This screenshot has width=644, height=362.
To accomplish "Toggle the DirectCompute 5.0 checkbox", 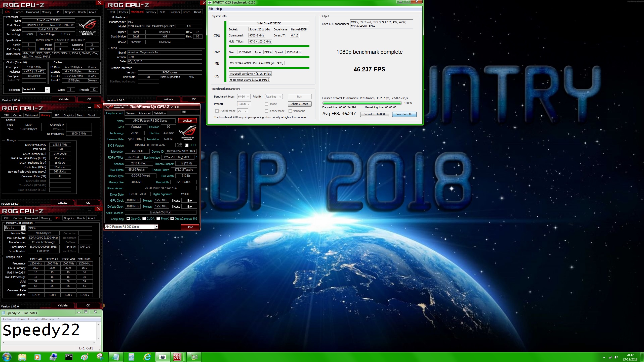I will (x=172, y=219).
